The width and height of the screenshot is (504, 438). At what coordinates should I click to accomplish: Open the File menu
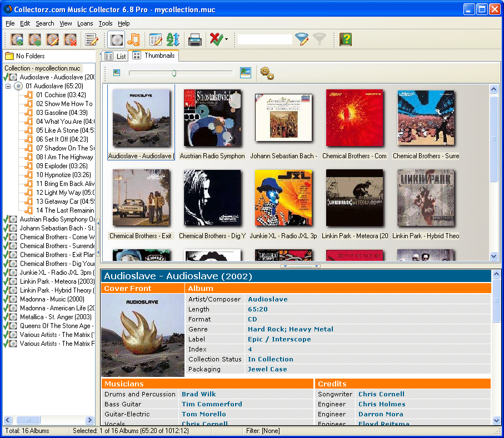coord(10,23)
